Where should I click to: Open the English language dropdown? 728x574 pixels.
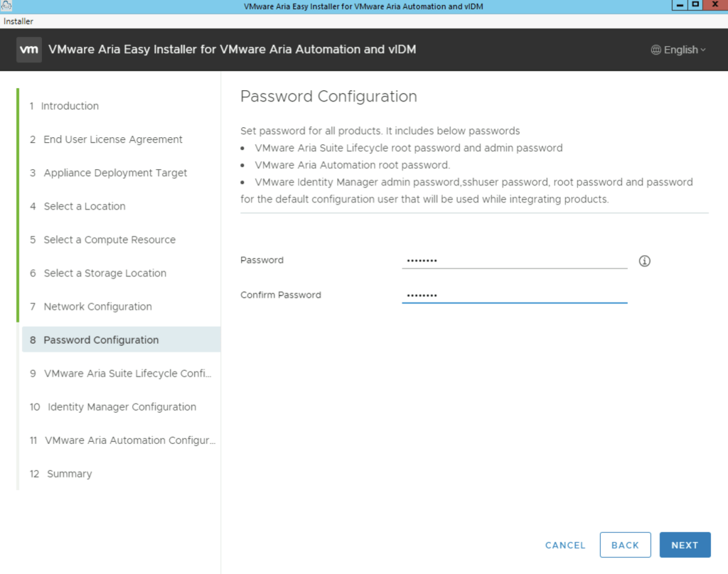[678, 50]
